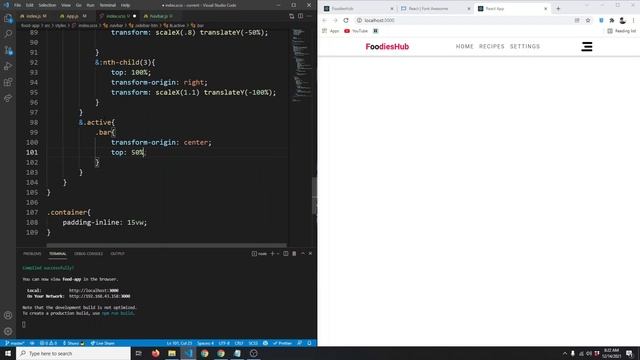Open the Source Control view
640x360 pixels.
tap(8, 50)
